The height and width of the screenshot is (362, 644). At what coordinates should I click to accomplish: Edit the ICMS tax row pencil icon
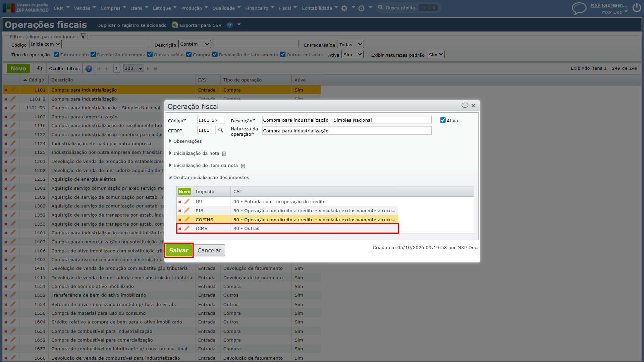[x=187, y=228]
